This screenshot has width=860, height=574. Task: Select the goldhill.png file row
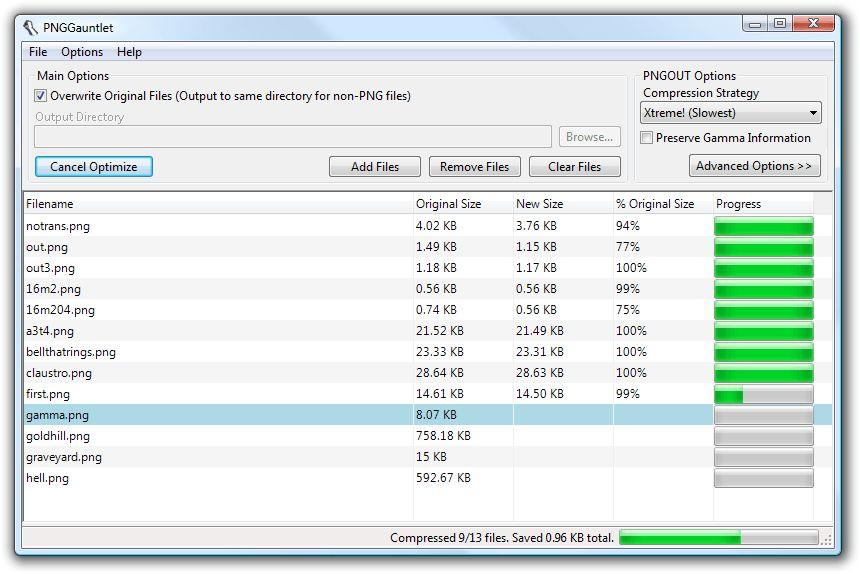pos(428,436)
